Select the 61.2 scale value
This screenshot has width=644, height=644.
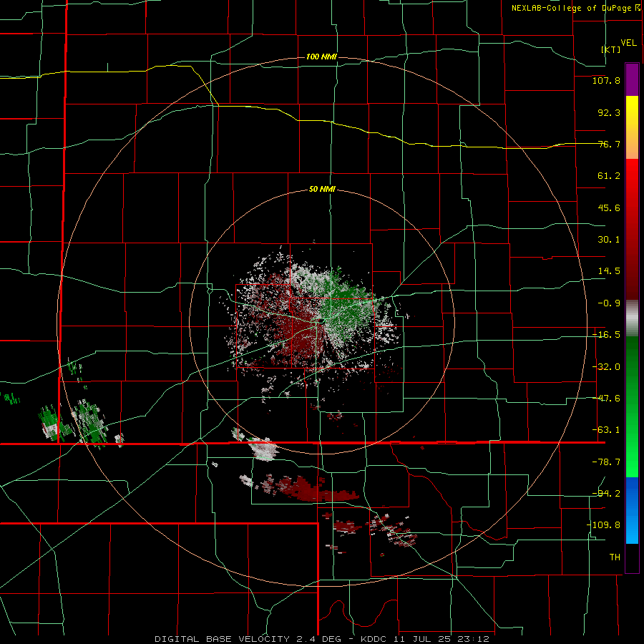pyautogui.click(x=609, y=176)
